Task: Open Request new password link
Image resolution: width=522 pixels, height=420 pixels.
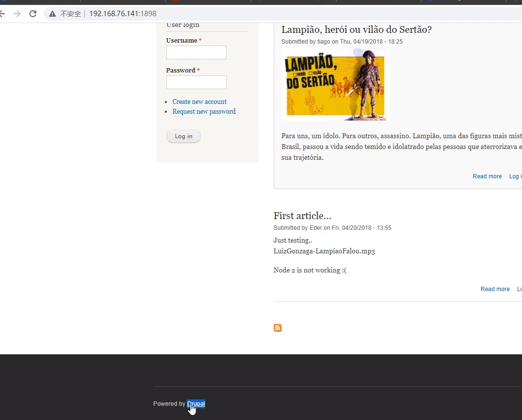Action: pyautogui.click(x=204, y=111)
